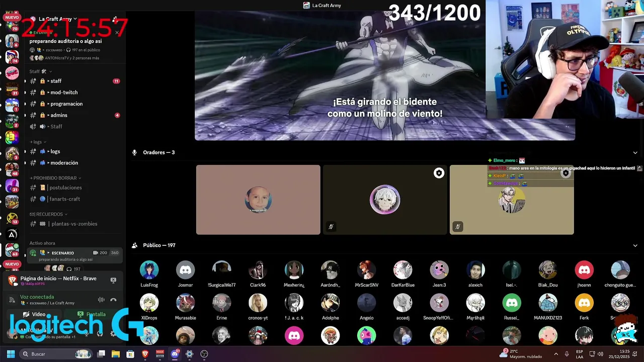This screenshot has width=644, height=362.
Task: Open Murasable's audience avatar
Action: 185,303
